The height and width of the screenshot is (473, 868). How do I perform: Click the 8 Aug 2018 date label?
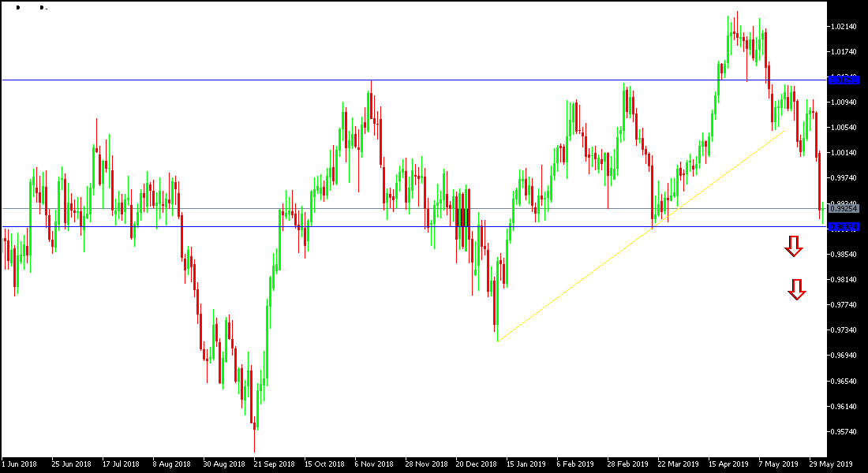pos(171,464)
